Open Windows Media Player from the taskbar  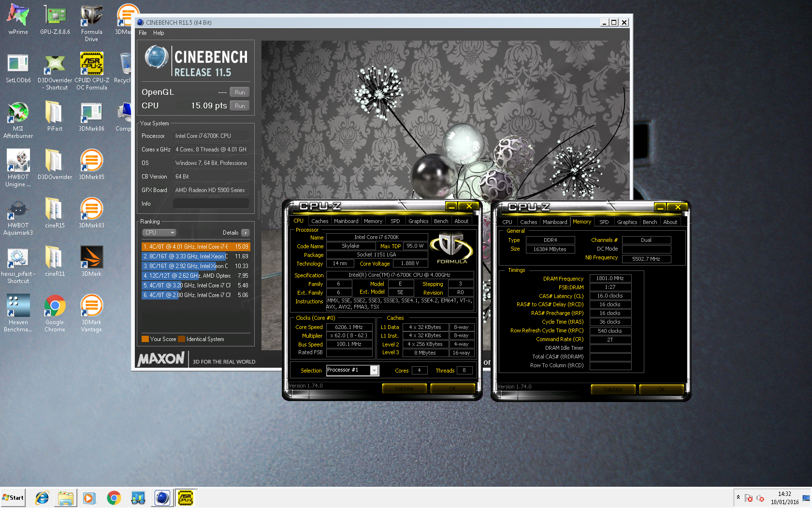click(x=89, y=497)
